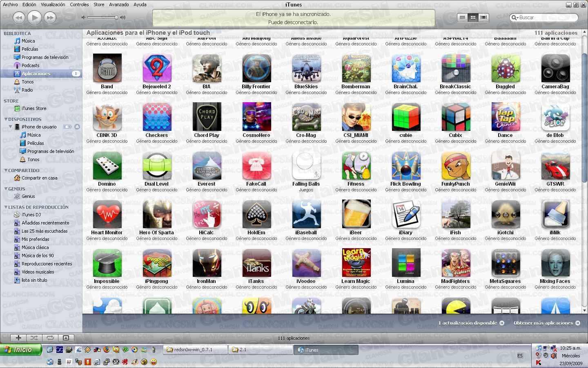Choose the Bomberman app icon
588x368 pixels.
(356, 68)
